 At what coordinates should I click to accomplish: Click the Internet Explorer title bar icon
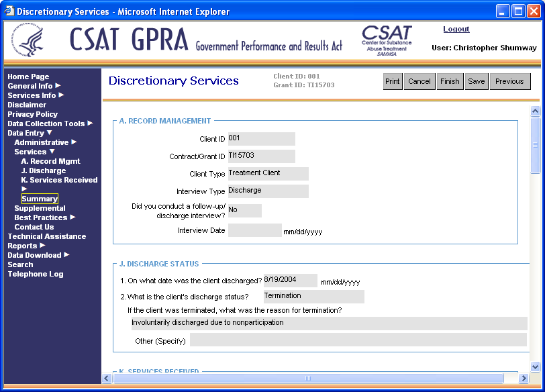(x=9, y=11)
